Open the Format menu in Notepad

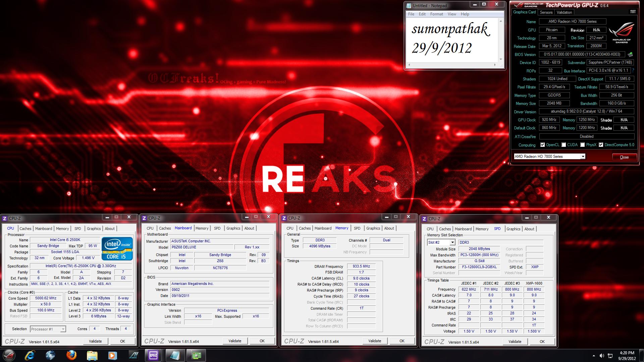click(436, 14)
